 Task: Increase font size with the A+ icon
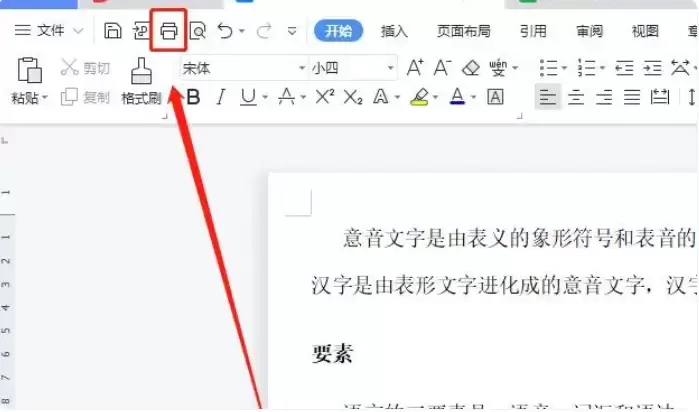click(x=415, y=68)
